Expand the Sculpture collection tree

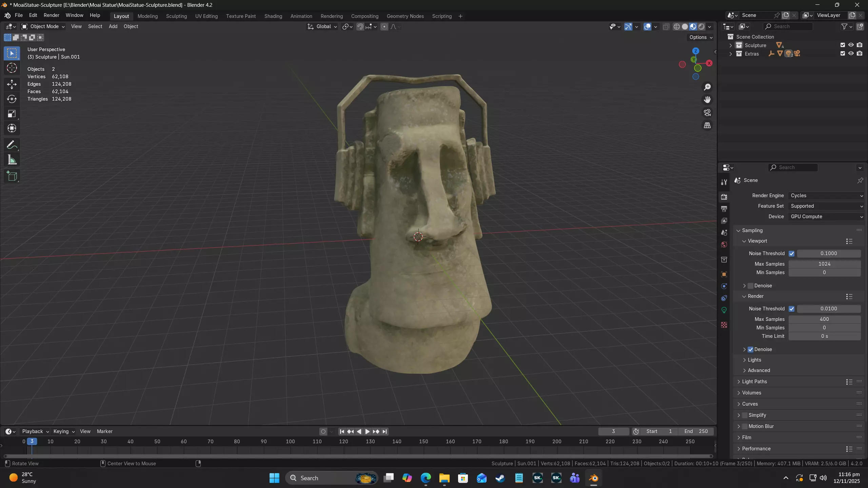click(x=730, y=45)
